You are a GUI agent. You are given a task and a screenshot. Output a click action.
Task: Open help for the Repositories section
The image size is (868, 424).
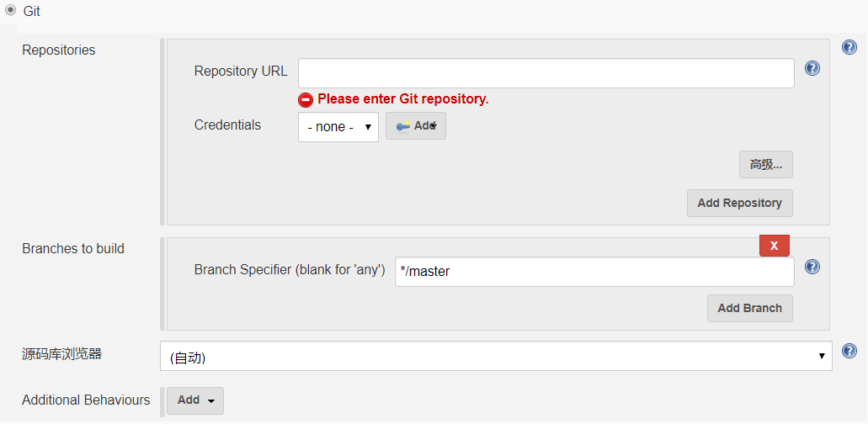point(849,48)
